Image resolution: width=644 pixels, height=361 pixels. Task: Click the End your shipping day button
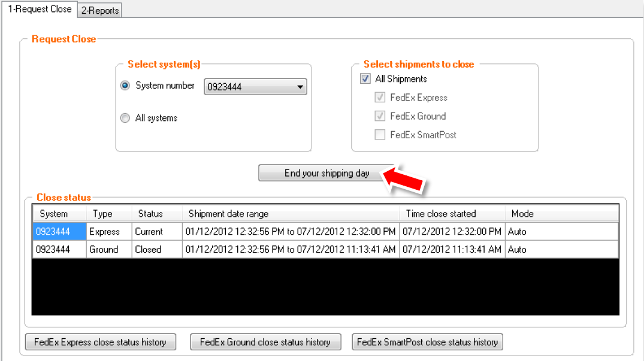coord(326,173)
